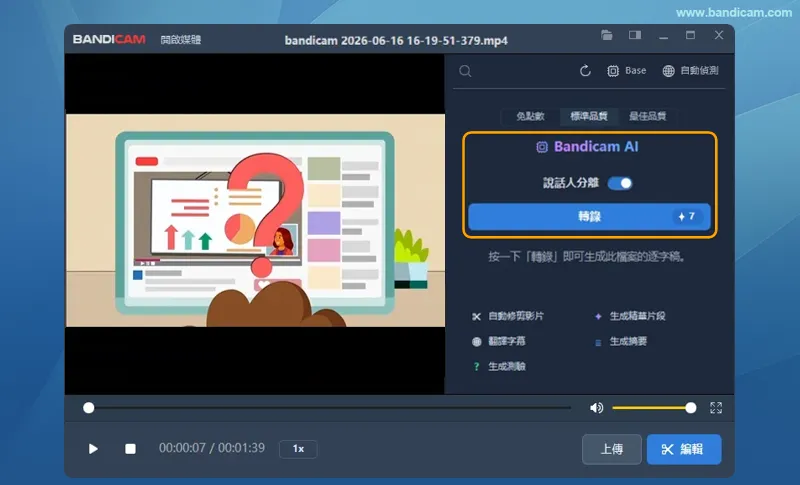Click the 生成精華片段 option
This screenshot has width=800, height=485.
point(630,316)
